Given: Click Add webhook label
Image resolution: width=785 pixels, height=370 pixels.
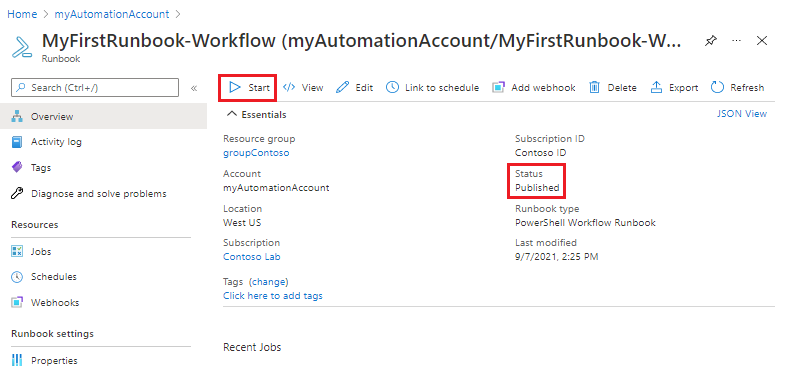Looking at the screenshot, I should pyautogui.click(x=543, y=88).
